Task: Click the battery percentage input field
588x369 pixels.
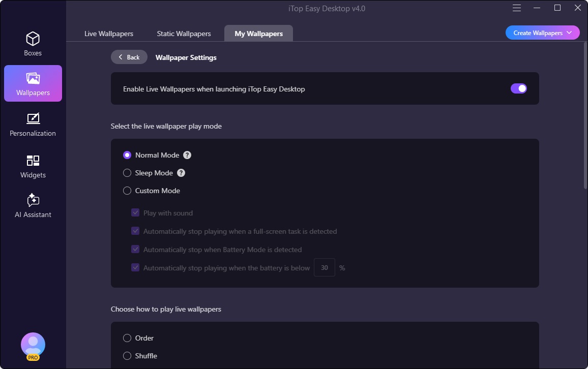Action: [324, 268]
